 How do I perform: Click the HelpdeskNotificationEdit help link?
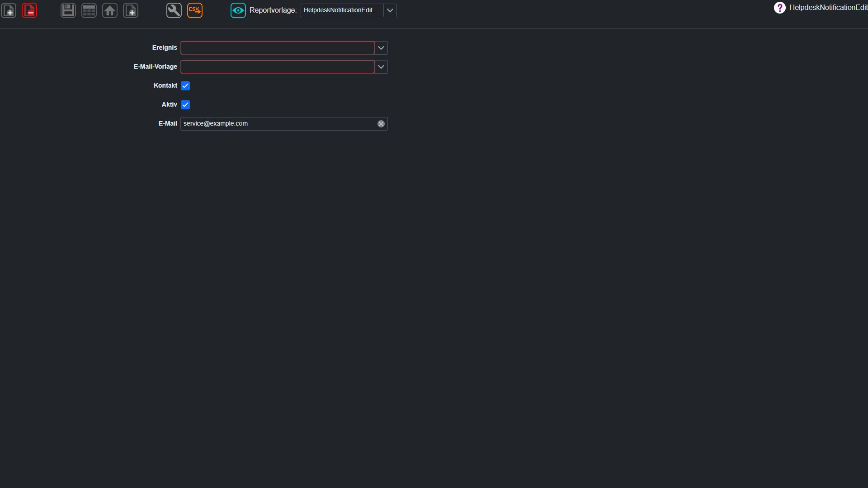(828, 8)
